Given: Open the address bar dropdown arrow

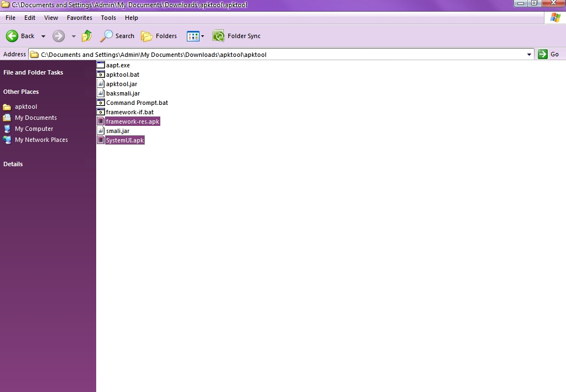Looking at the screenshot, I should click(x=529, y=54).
